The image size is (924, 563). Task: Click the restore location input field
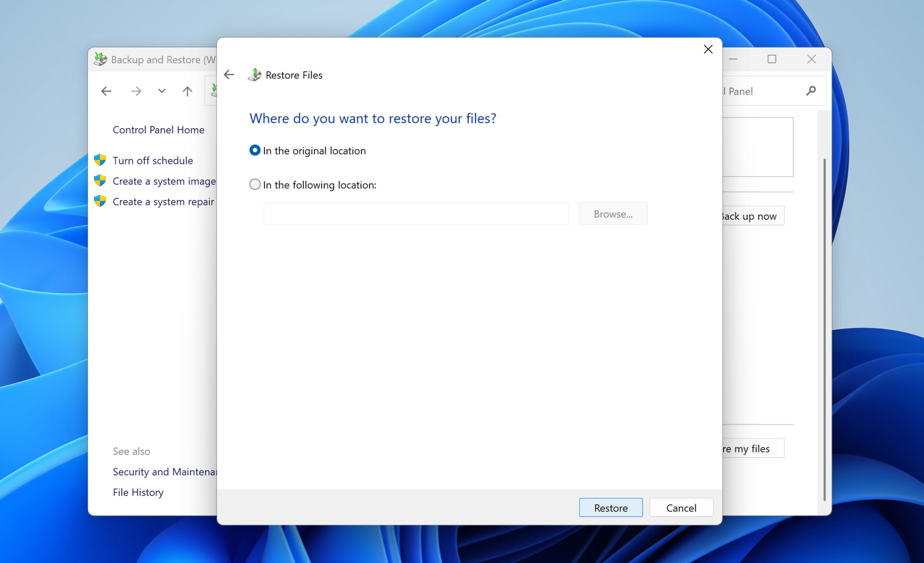coord(416,214)
